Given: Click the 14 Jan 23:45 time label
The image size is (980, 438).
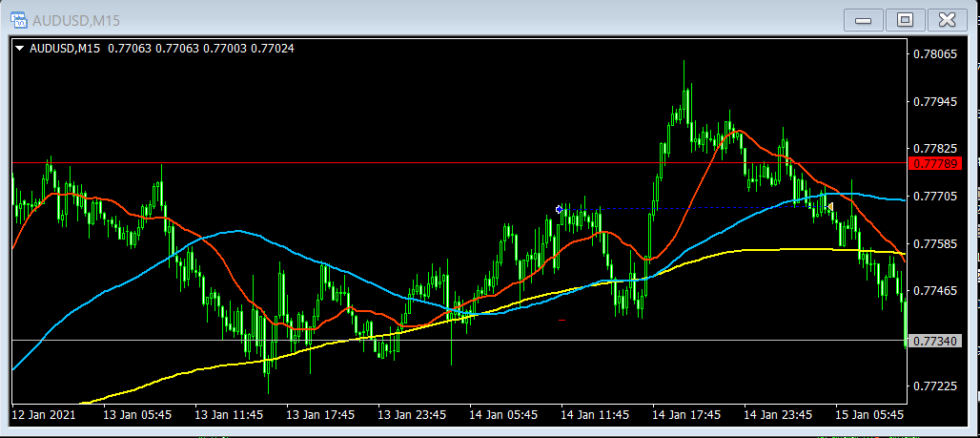Looking at the screenshot, I should point(779,415).
